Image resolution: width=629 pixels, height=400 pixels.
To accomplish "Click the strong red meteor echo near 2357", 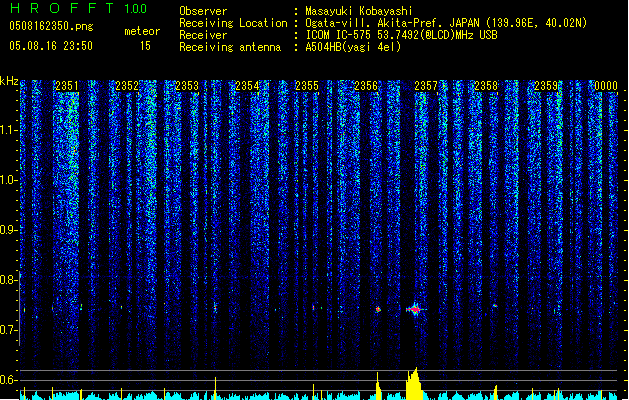I will [x=416, y=310].
